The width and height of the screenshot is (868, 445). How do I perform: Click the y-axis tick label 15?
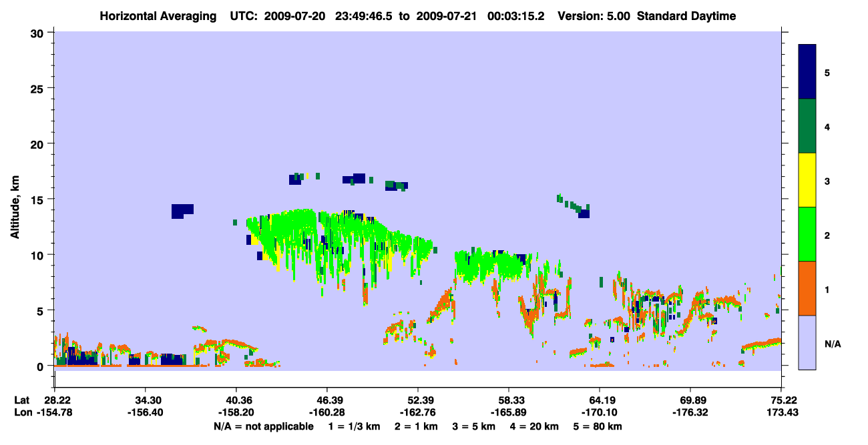coord(39,199)
